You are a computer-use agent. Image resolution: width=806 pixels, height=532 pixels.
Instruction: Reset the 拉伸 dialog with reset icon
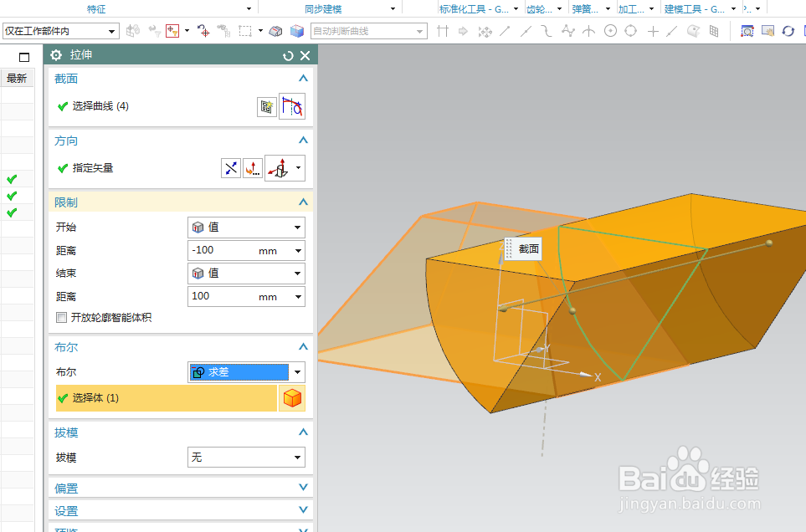click(x=288, y=55)
